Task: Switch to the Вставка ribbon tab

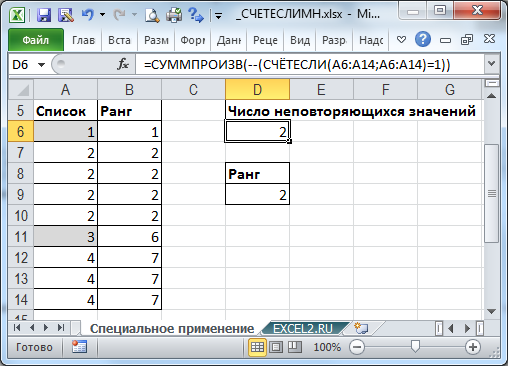Action: click(x=119, y=40)
